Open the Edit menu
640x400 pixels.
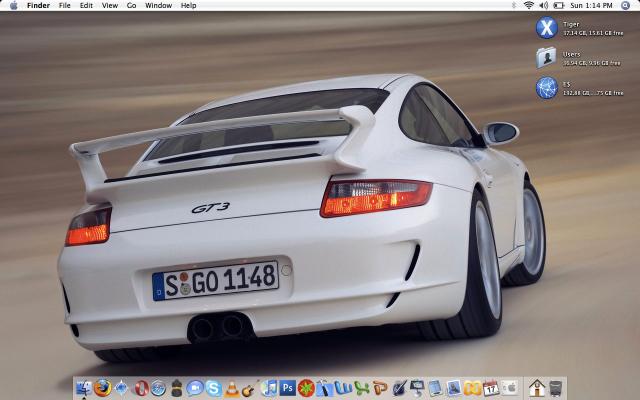86,5
